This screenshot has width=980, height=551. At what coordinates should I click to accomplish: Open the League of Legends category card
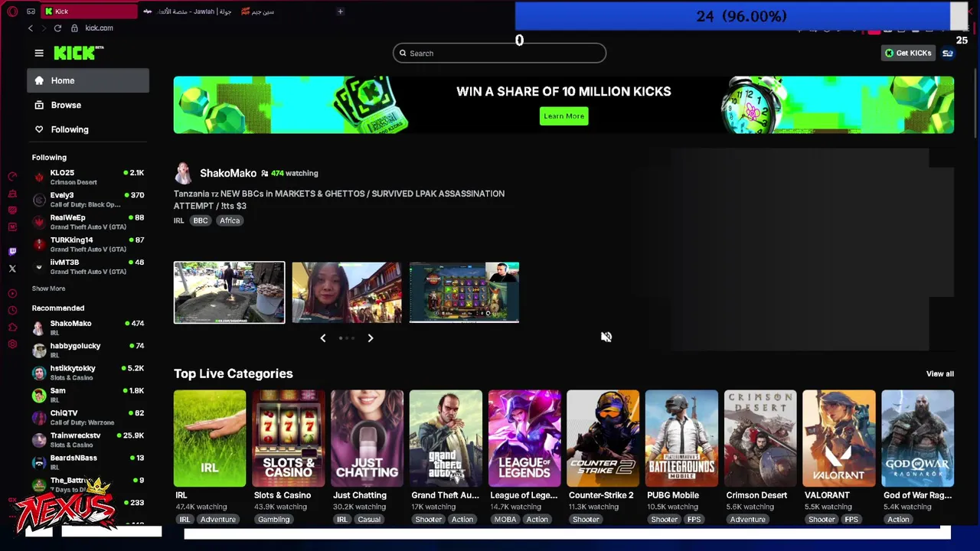pyautogui.click(x=524, y=439)
